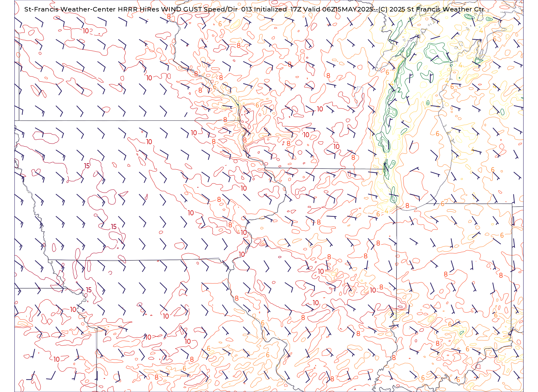Click the "Valid 06Z15MAY2025" timestamp text

click(x=338, y=9)
